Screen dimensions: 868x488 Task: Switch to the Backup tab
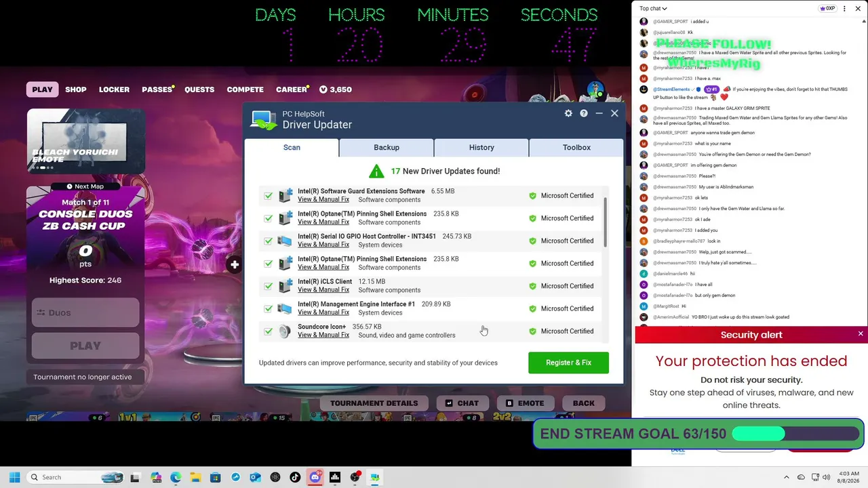click(x=387, y=147)
